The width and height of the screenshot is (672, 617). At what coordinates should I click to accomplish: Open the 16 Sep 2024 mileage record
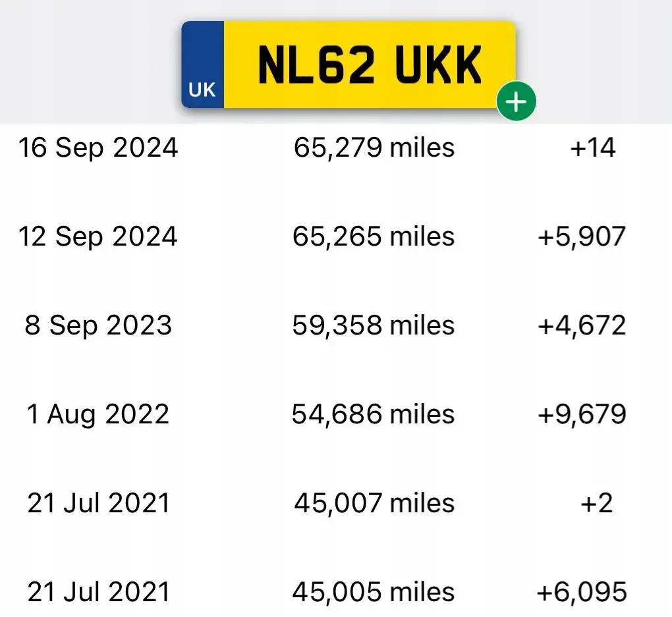[x=98, y=148]
